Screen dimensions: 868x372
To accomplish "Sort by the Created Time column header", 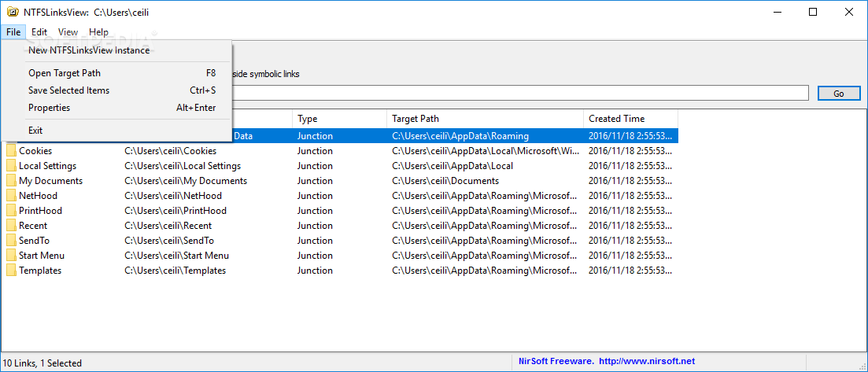I will coord(630,119).
